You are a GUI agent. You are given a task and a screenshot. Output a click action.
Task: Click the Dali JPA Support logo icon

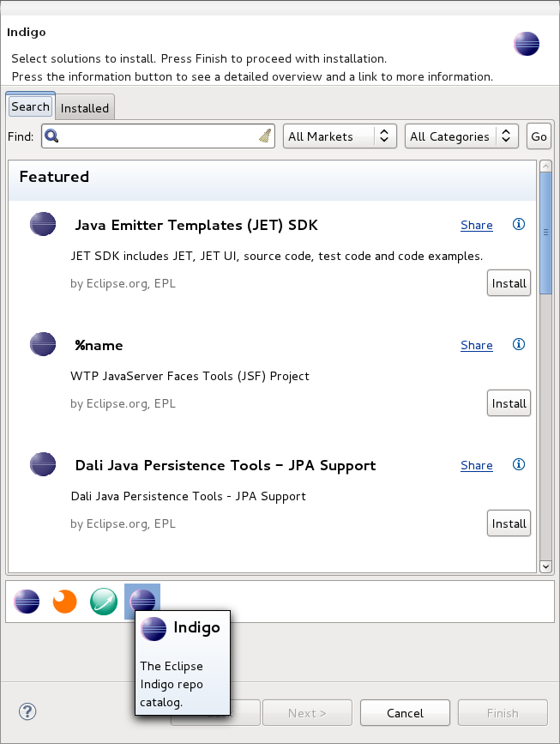tap(43, 464)
